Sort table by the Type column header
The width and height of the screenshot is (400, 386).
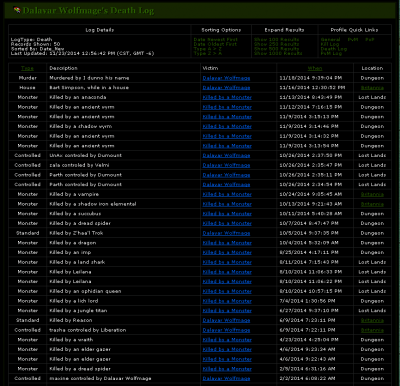(27, 68)
